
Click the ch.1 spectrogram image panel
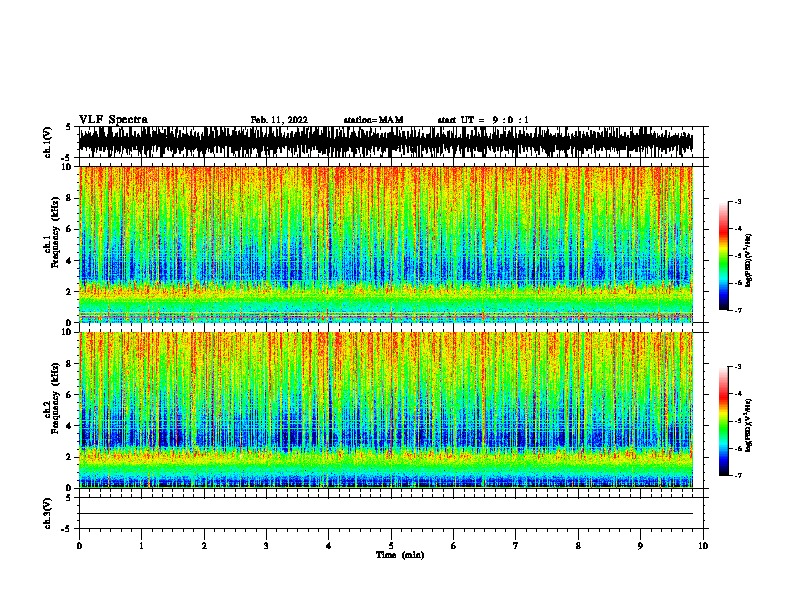386,244
